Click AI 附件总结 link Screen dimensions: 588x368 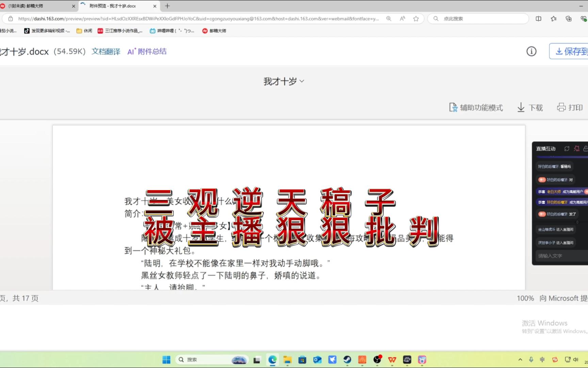coord(147,51)
